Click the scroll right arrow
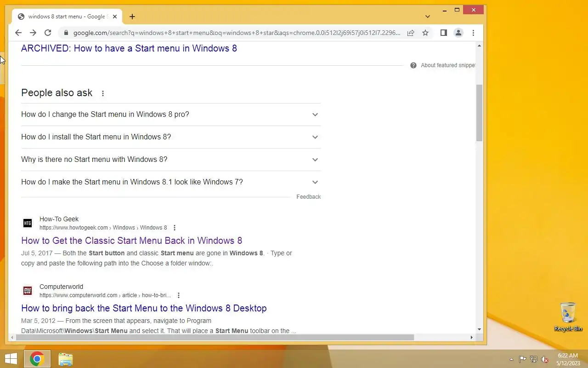 [471, 337]
